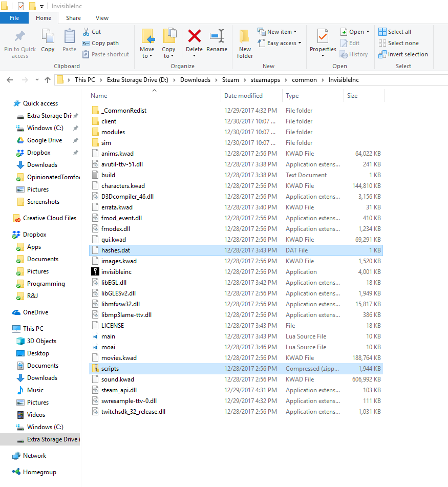Click the Copy icon in Clipboard group

tap(48, 36)
